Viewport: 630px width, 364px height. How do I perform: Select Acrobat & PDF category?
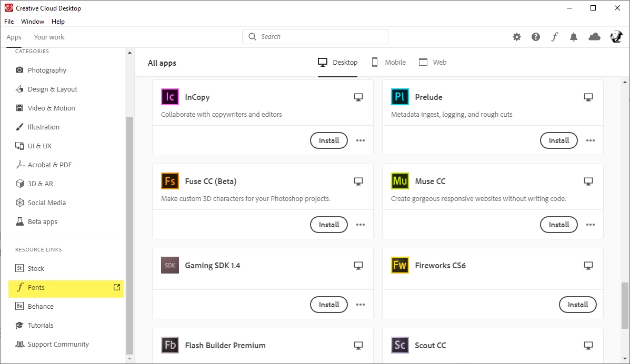point(43,164)
